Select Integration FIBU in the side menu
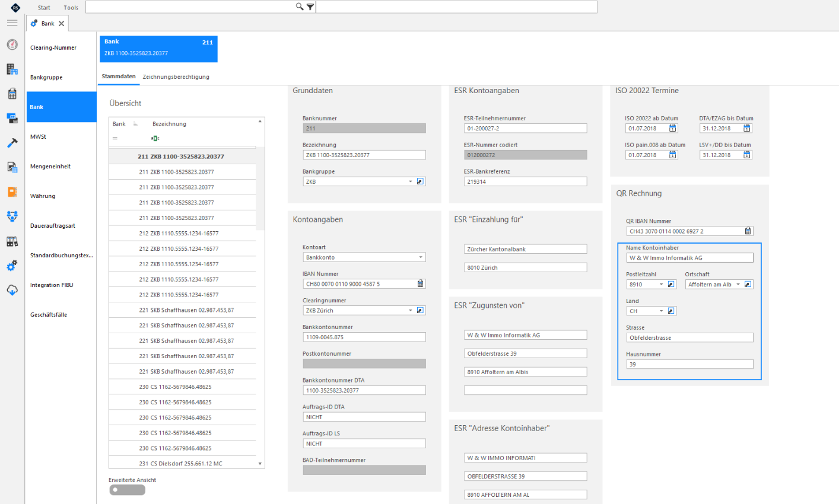Image resolution: width=839 pixels, height=504 pixels. [x=61, y=285]
